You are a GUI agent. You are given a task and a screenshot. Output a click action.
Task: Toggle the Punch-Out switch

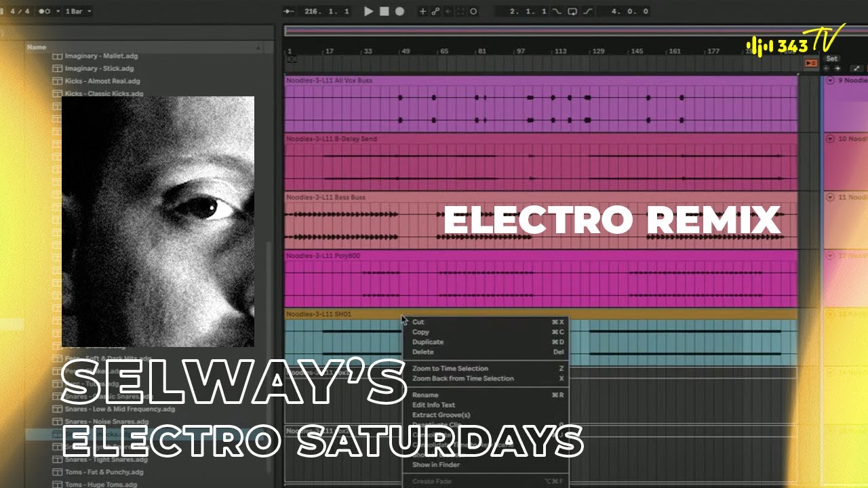tap(587, 12)
